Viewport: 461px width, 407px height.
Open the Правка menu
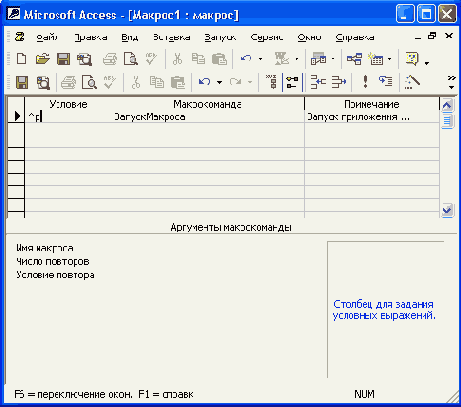(x=91, y=37)
